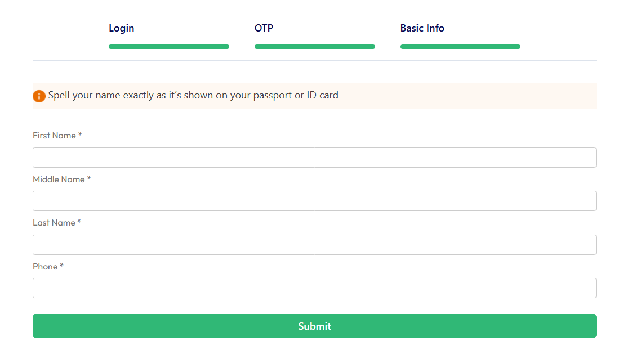Image resolution: width=632 pixels, height=364 pixels.
Task: Click the Middle Name field label
Action: pos(59,179)
